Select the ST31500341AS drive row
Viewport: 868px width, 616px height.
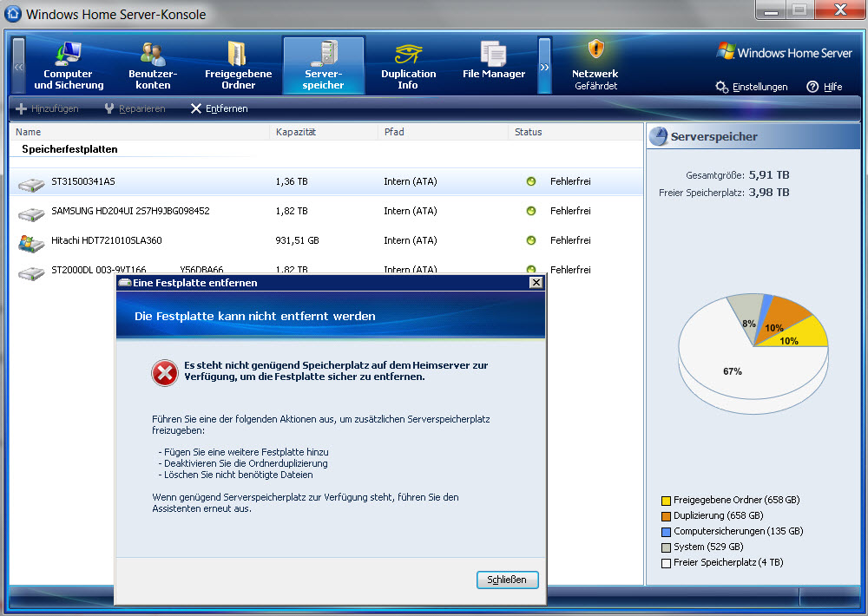pyautogui.click(x=326, y=181)
